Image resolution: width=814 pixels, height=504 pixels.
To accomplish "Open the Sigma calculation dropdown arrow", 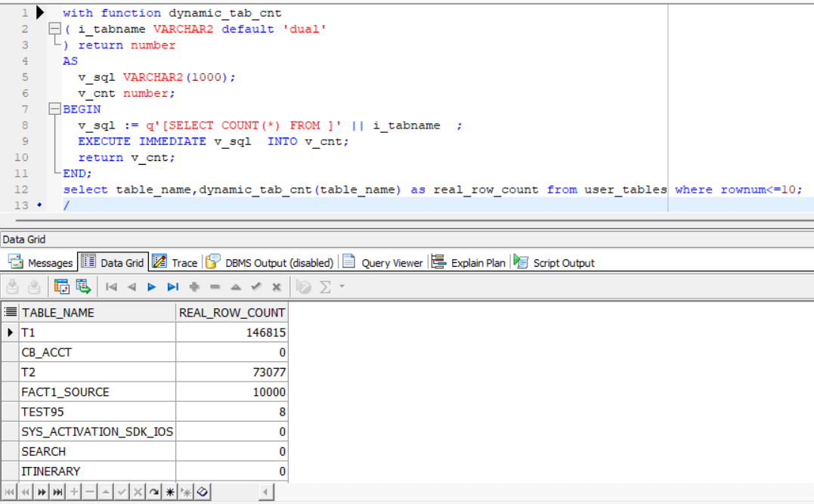I will click(342, 287).
